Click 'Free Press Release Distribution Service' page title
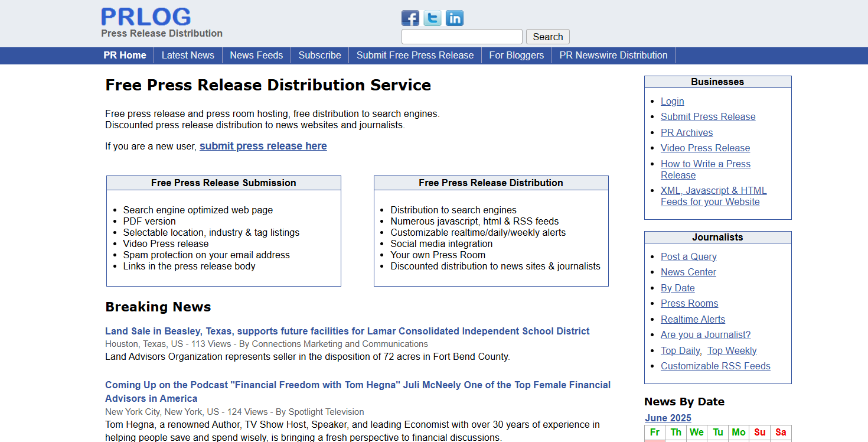This screenshot has width=868, height=442. (x=268, y=85)
